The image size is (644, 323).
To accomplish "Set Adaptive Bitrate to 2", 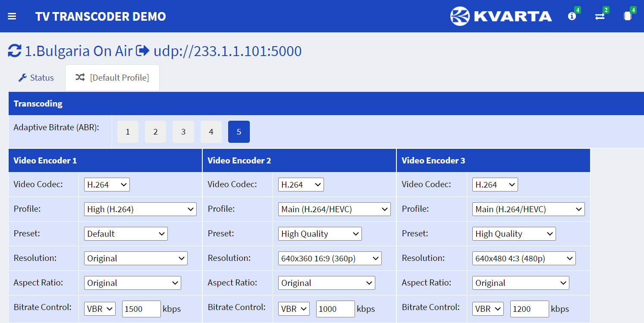I will click(x=156, y=132).
